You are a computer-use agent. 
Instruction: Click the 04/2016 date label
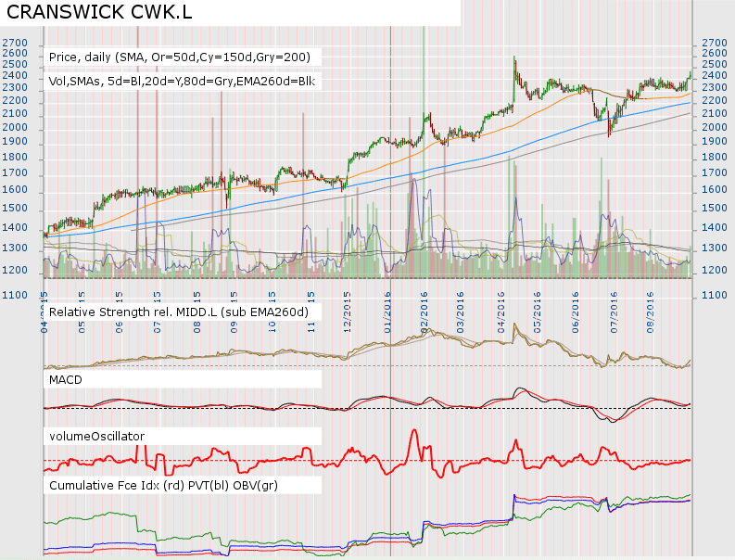501,312
